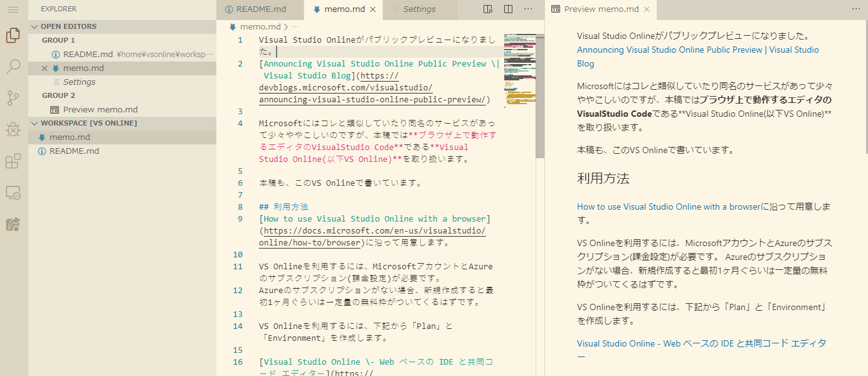Open memo.md in the workspace tree
The height and width of the screenshot is (376, 868).
point(122,137)
